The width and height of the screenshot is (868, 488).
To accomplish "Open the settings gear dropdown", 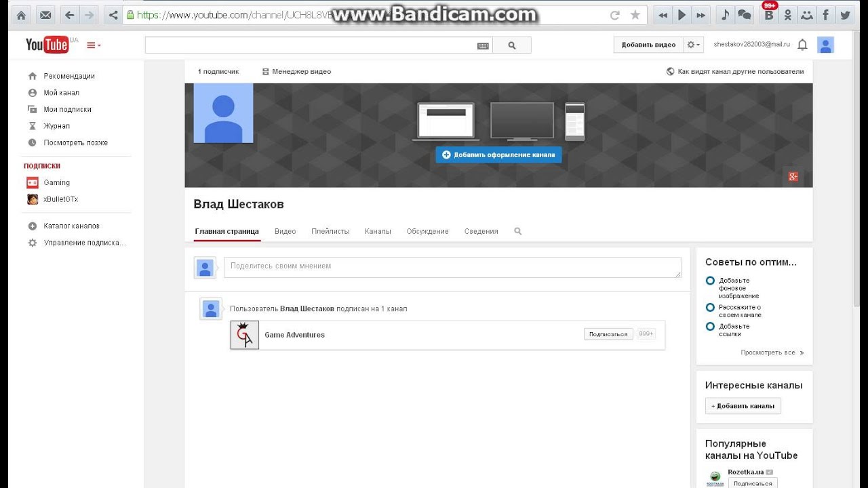I will 694,45.
